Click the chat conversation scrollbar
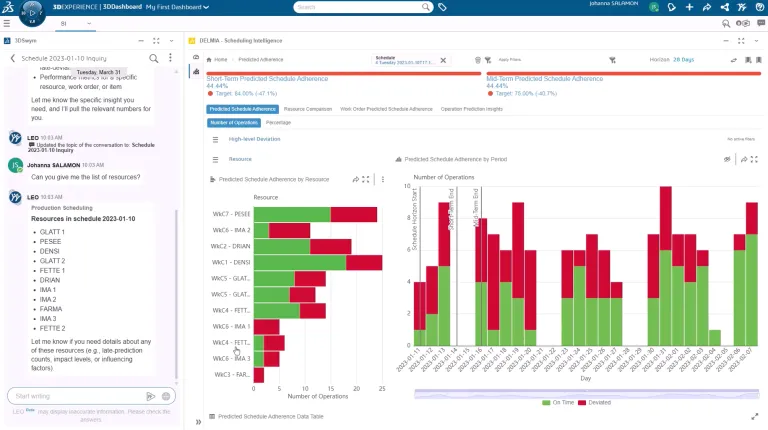The image size is (768, 430). point(176,294)
